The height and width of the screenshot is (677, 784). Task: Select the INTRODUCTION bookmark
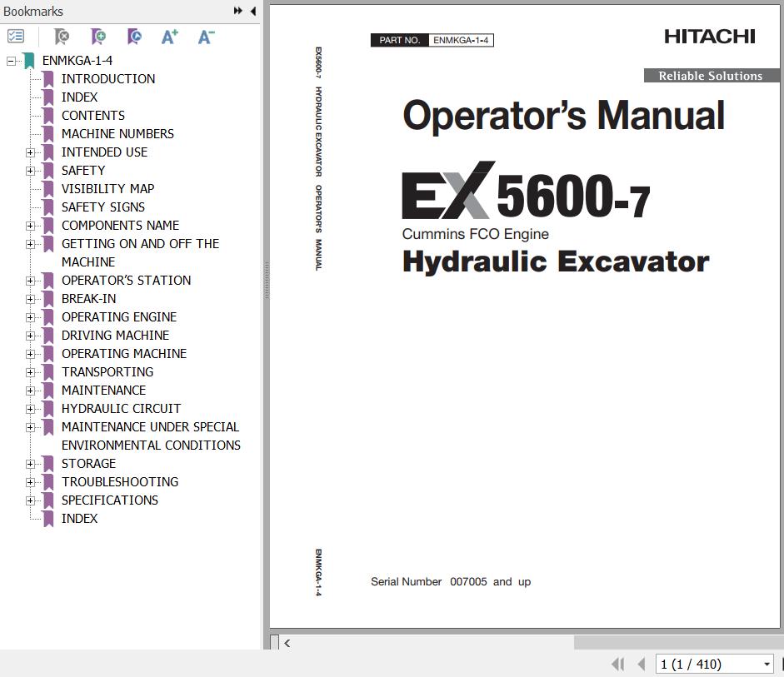[x=108, y=79]
